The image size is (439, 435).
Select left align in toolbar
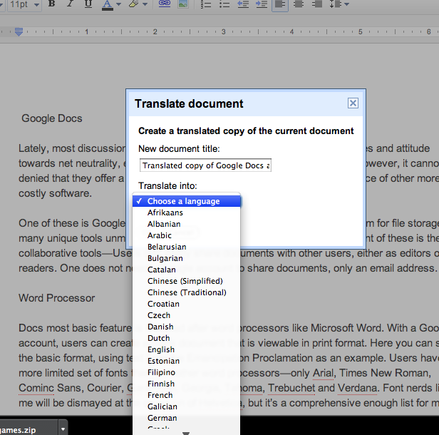(280, 5)
